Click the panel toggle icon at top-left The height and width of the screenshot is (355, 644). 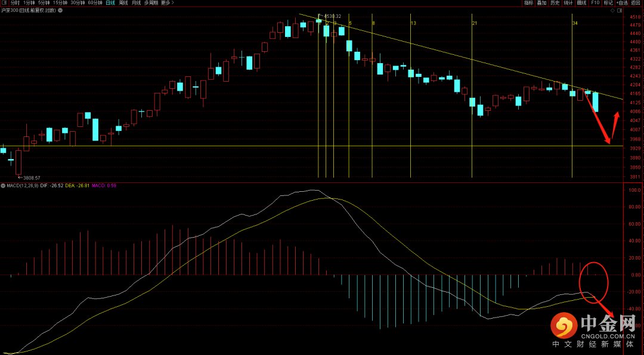click(4, 3)
